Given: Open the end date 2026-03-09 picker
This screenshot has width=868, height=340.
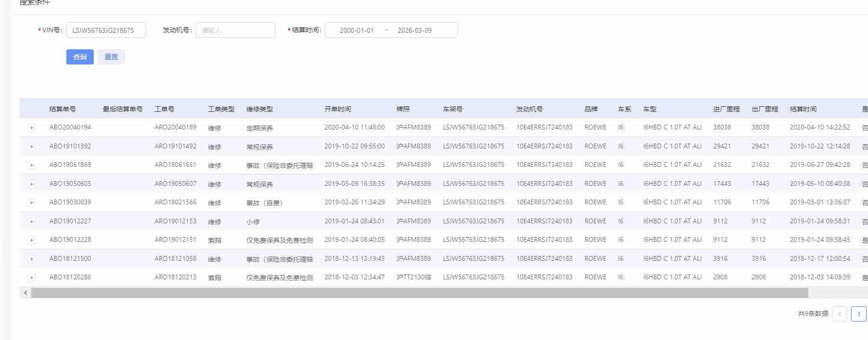Looking at the screenshot, I should (414, 30).
